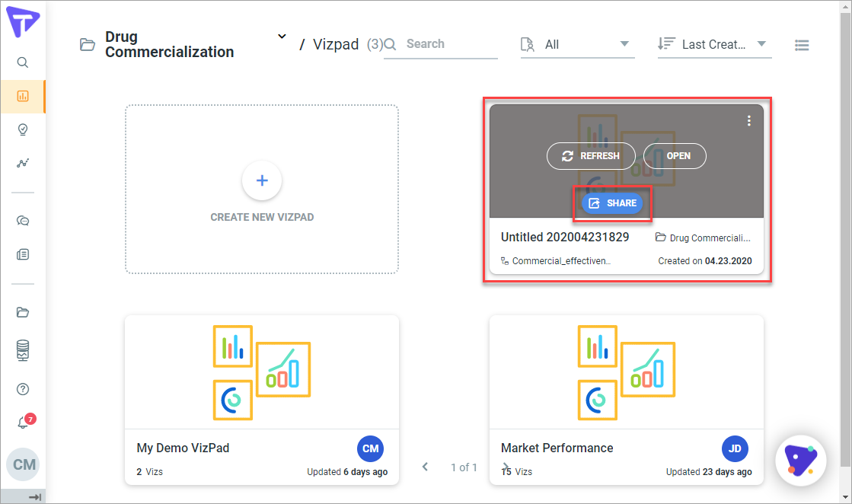Click Updated 23 days ago text
This screenshot has height=504, width=852.
pos(709,472)
